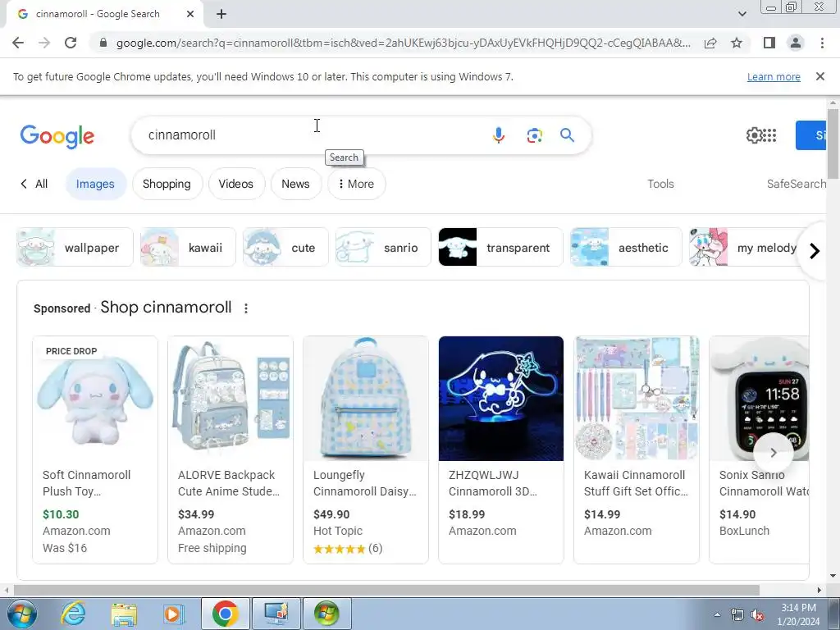This screenshot has height=630, width=840.
Task: Show more suggestion chips with right arrow
Action: (x=815, y=251)
